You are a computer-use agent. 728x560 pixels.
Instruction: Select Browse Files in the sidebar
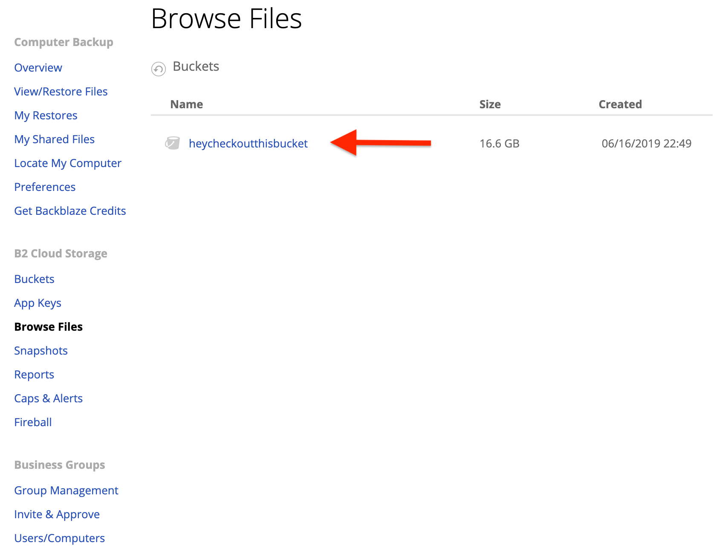point(48,327)
